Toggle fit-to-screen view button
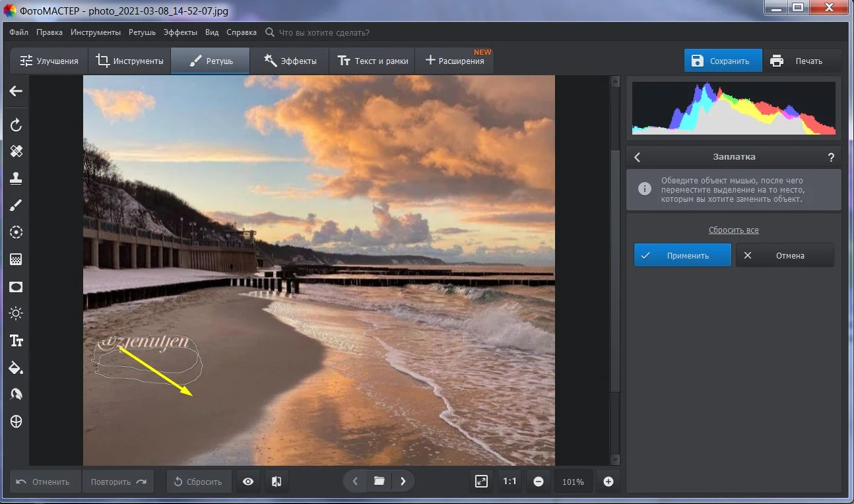This screenshot has height=504, width=854. 482,482
